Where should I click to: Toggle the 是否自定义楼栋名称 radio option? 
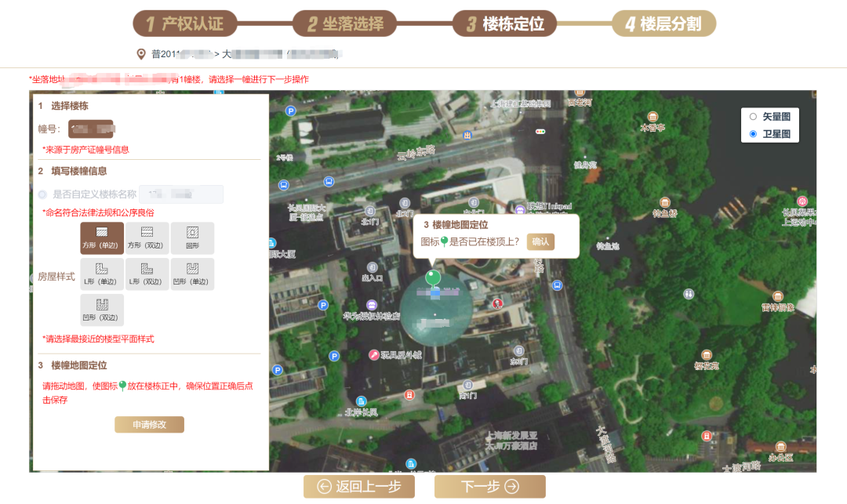[42, 194]
